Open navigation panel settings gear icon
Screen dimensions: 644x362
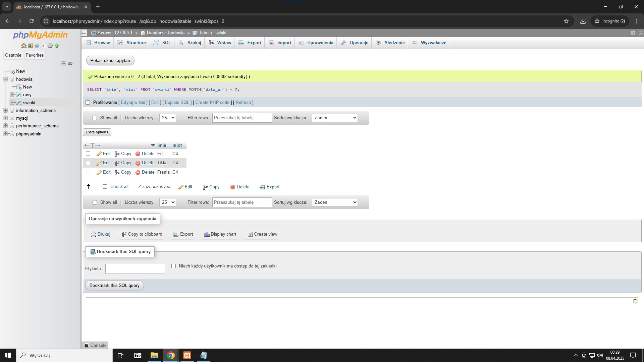tap(50, 46)
